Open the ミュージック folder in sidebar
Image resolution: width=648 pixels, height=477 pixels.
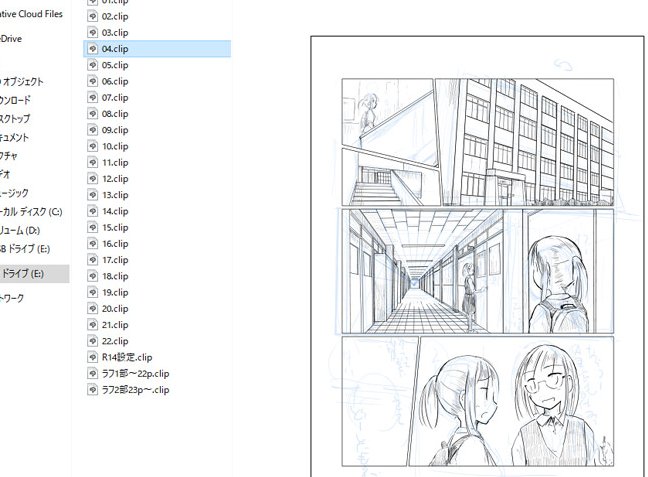point(14,193)
